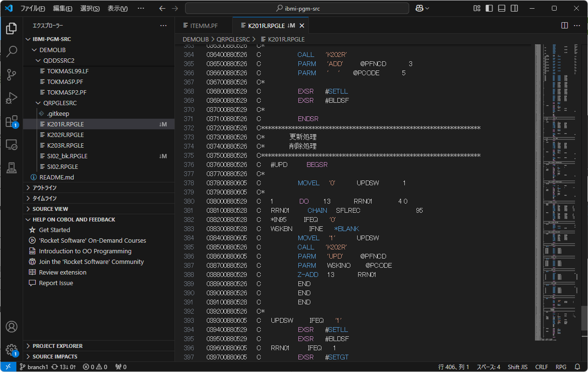Open TOKMASP.PF file
The height and width of the screenshot is (372, 588).
point(99,82)
